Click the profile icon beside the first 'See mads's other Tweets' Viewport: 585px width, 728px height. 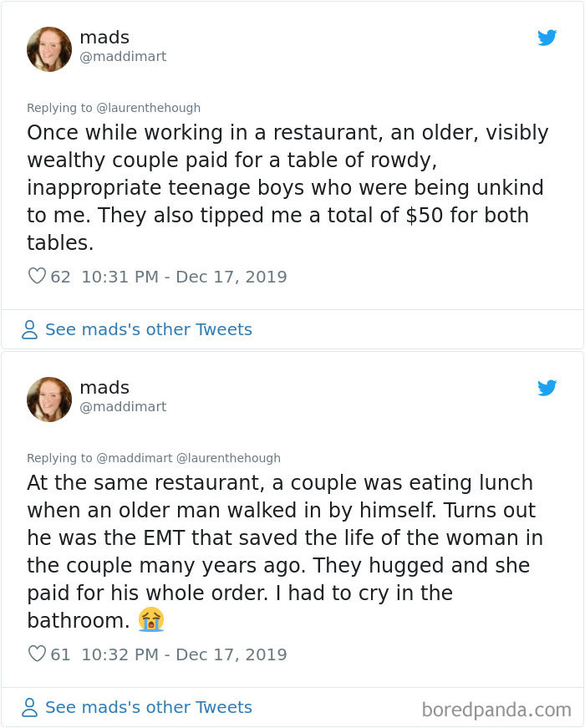pyautogui.click(x=28, y=329)
